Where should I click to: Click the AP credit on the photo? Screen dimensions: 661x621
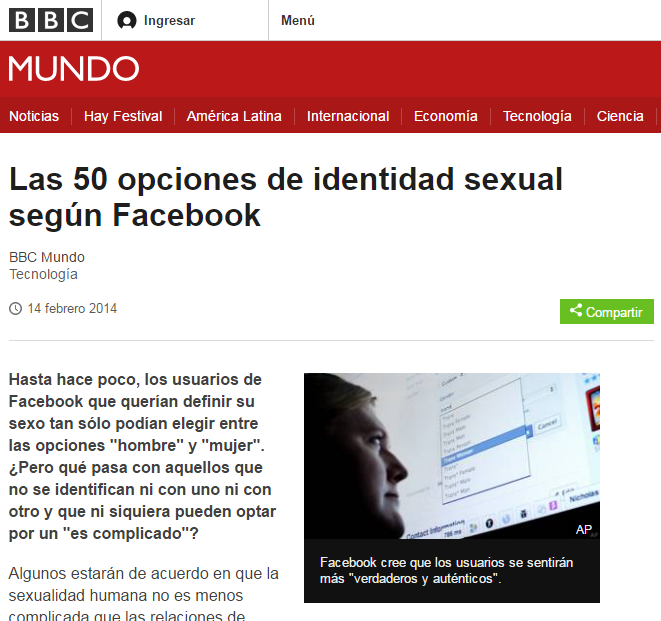tap(583, 530)
